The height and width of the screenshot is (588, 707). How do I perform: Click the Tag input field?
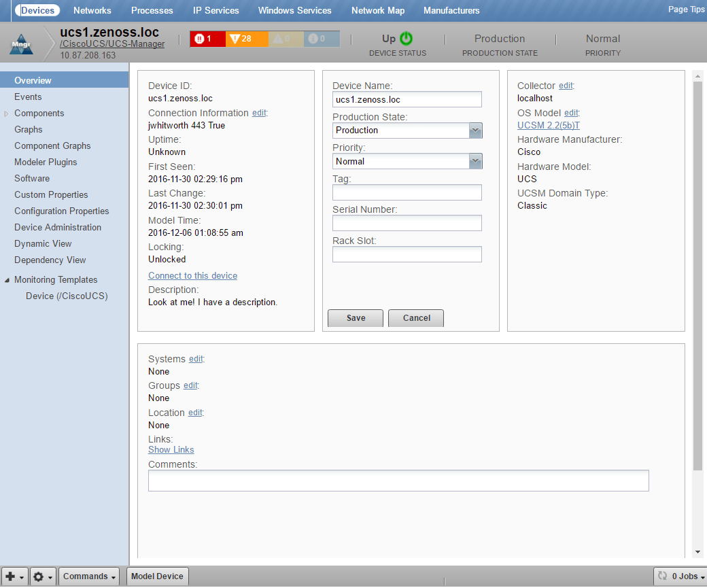407,192
